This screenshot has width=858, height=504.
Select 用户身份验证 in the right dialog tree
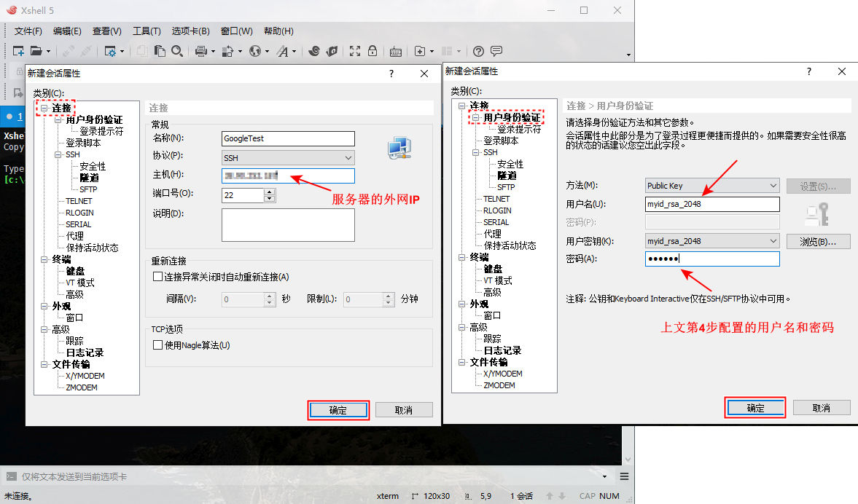512,117
